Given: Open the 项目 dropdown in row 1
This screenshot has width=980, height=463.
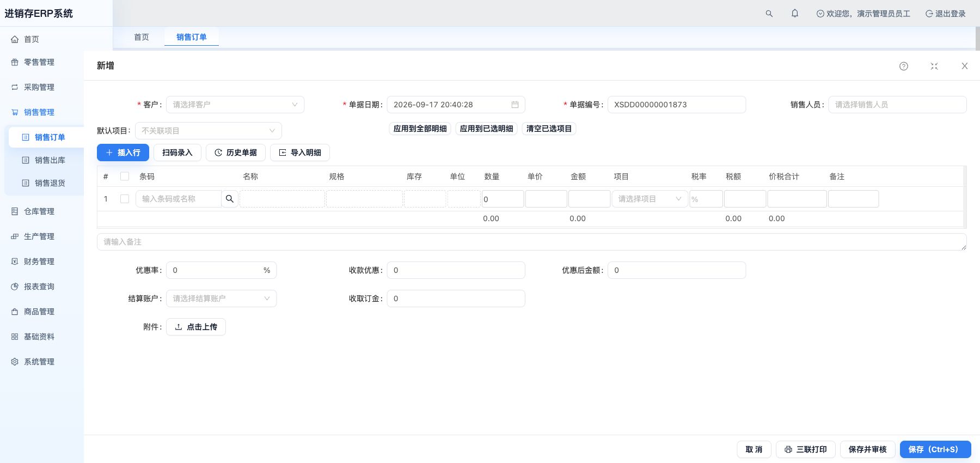Looking at the screenshot, I should (x=650, y=199).
